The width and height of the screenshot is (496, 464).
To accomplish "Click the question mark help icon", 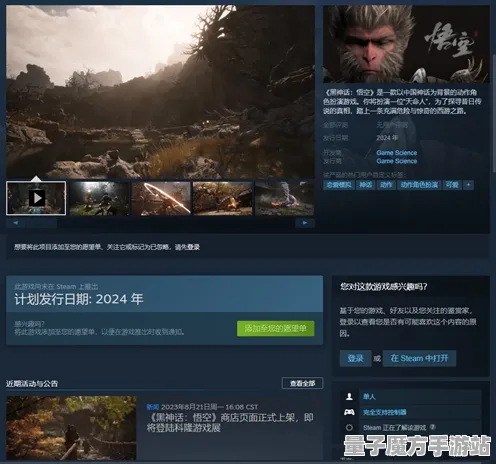I will tap(433, 427).
